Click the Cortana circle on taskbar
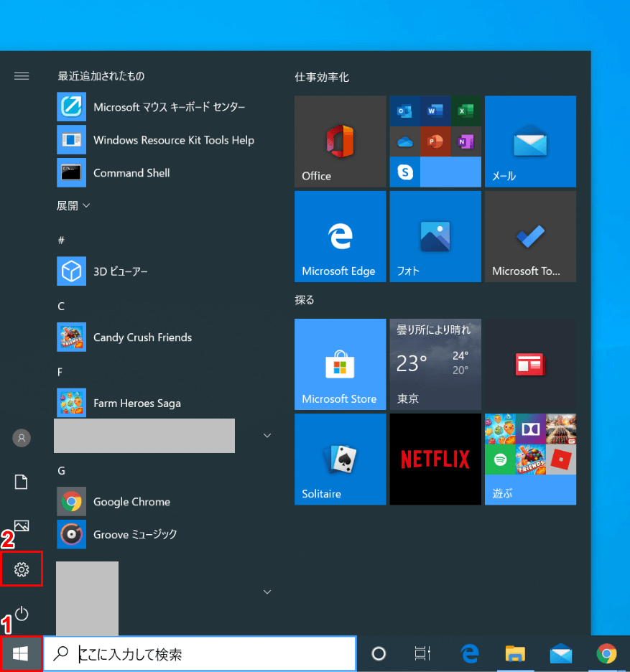This screenshot has height=672, width=630. point(379,653)
